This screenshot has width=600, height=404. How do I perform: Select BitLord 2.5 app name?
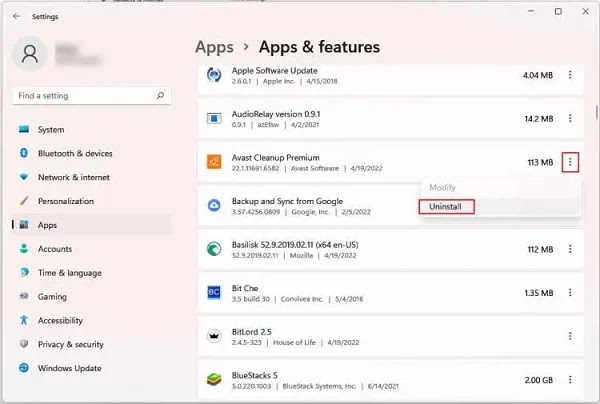(x=251, y=332)
